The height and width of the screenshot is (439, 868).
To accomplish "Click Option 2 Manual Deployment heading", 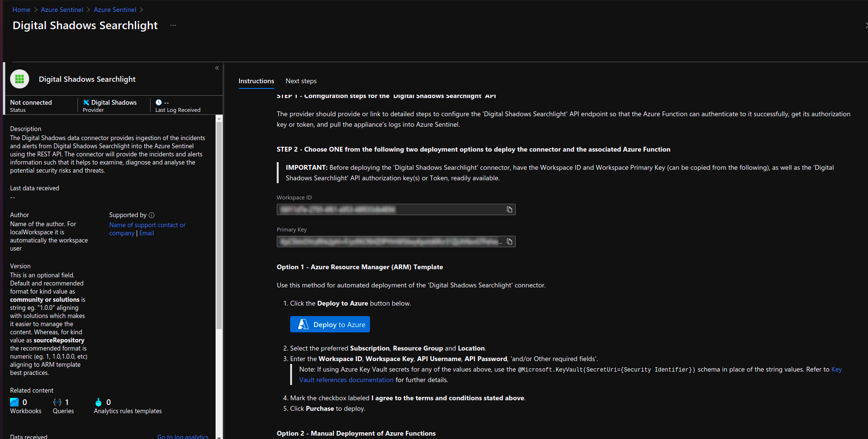I will point(356,433).
